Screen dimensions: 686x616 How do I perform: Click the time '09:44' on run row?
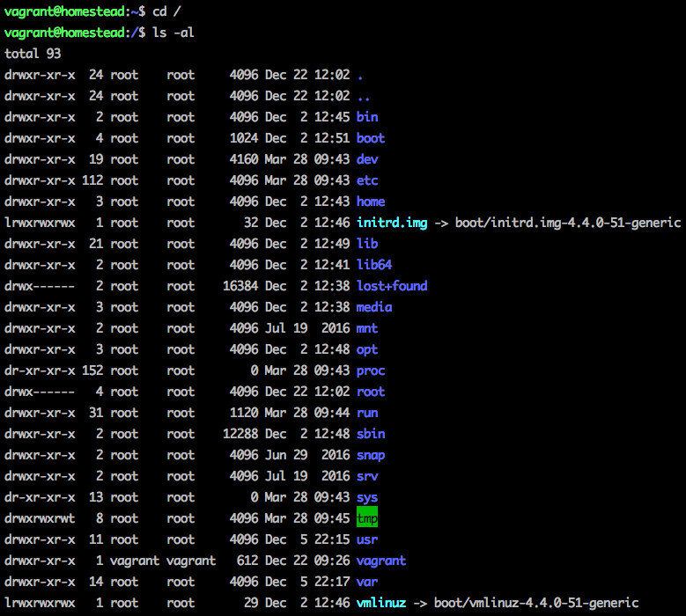pos(332,413)
